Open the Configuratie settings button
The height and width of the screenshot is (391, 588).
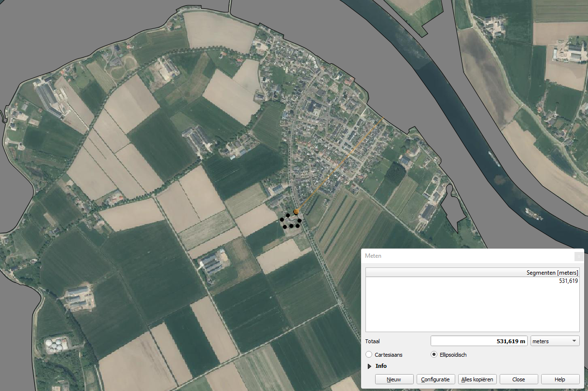(x=435, y=379)
